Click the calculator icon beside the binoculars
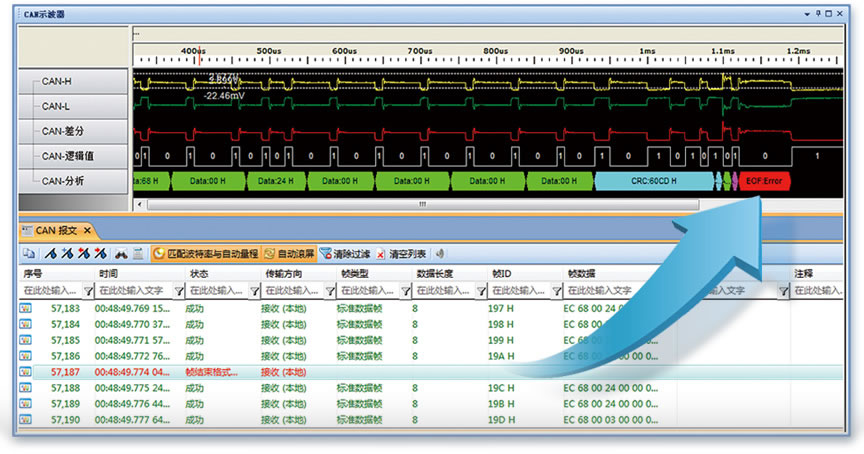 click(138, 254)
